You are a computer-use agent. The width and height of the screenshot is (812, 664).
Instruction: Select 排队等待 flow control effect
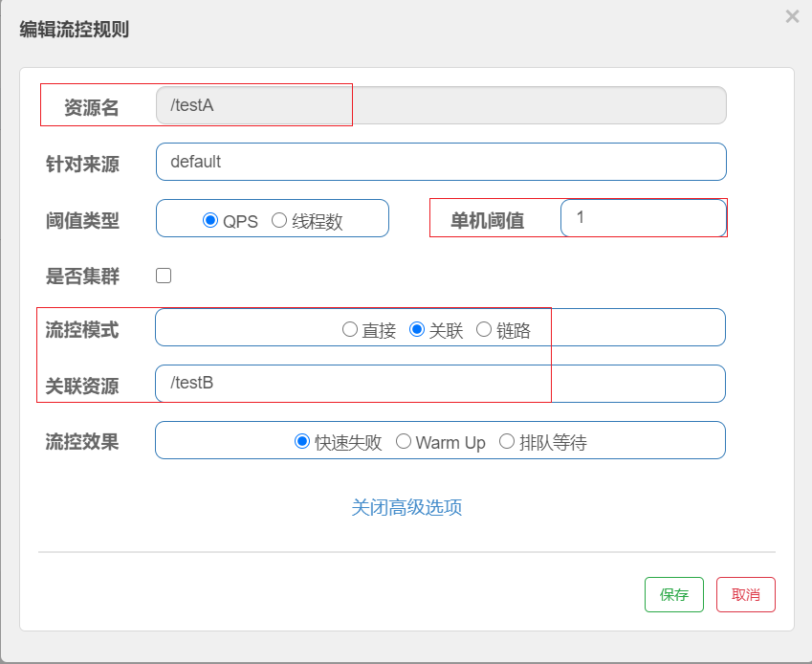pyautogui.click(x=507, y=442)
